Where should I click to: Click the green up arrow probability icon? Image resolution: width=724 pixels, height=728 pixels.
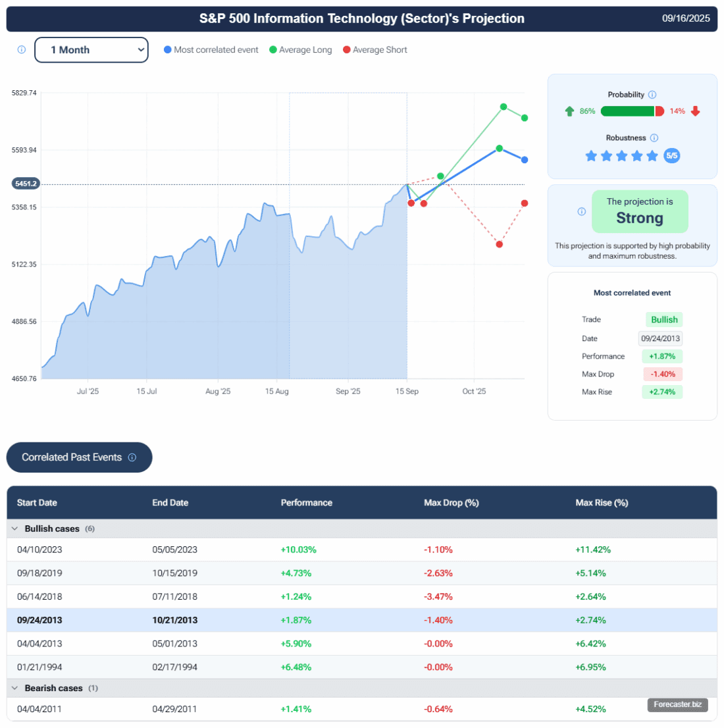[569, 111]
